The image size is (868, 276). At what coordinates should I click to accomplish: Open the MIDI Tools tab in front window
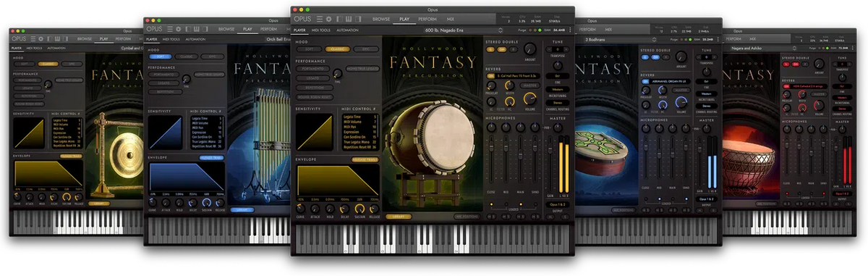320,30
